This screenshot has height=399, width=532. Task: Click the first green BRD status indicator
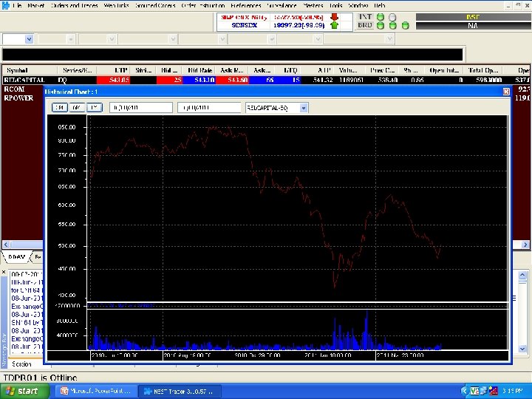[381, 25]
